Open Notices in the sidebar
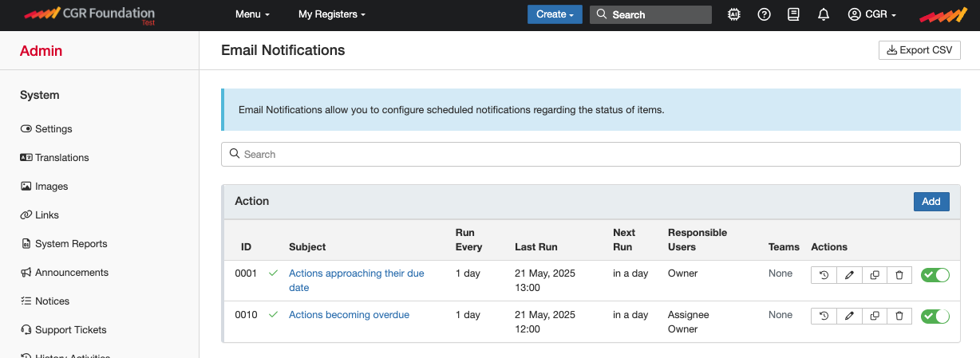 45,301
